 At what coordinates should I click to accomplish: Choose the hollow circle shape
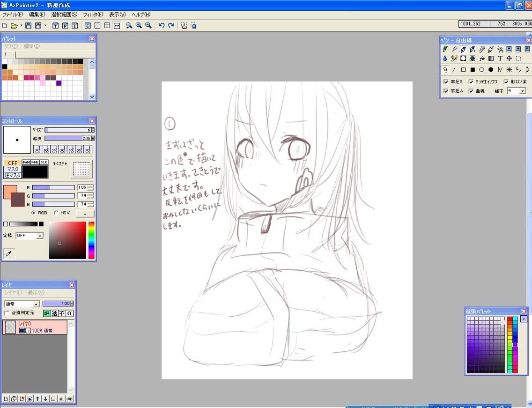[481, 70]
